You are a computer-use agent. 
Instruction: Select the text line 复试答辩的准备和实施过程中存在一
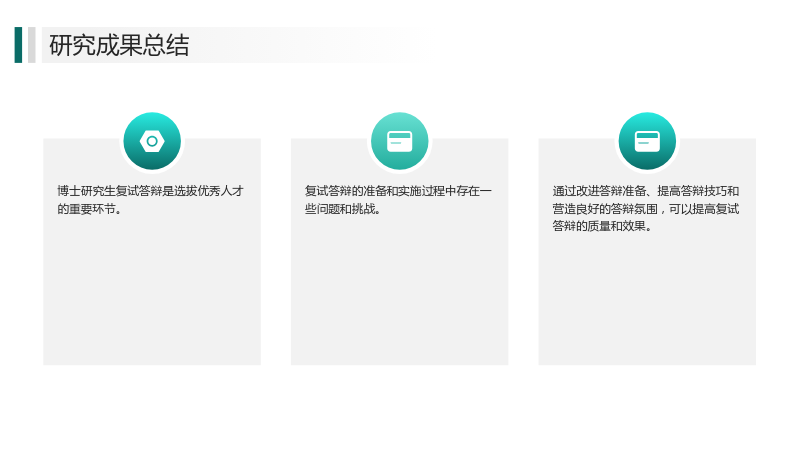(x=398, y=191)
